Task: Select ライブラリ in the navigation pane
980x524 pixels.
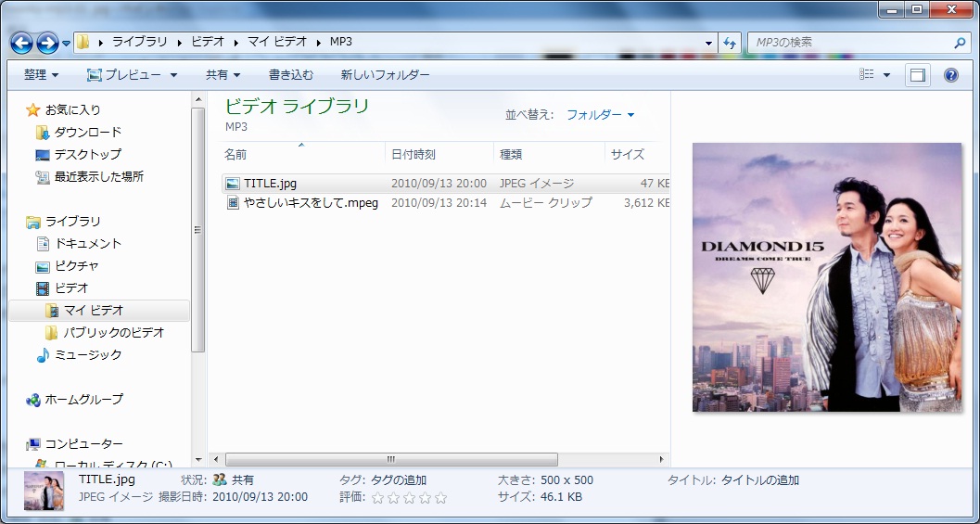Action: click(x=72, y=222)
